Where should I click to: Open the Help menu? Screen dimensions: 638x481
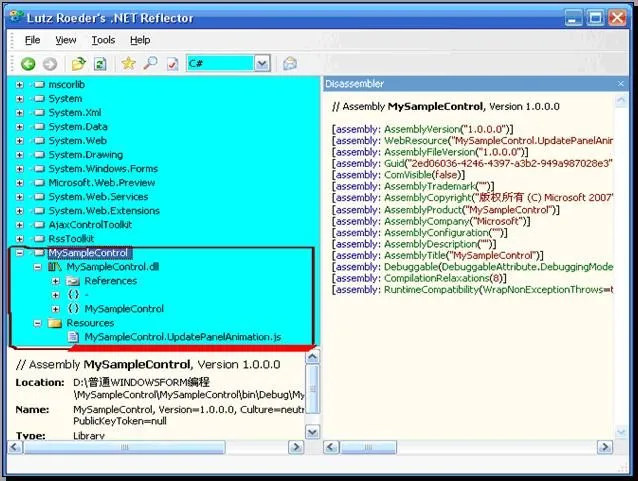click(140, 40)
